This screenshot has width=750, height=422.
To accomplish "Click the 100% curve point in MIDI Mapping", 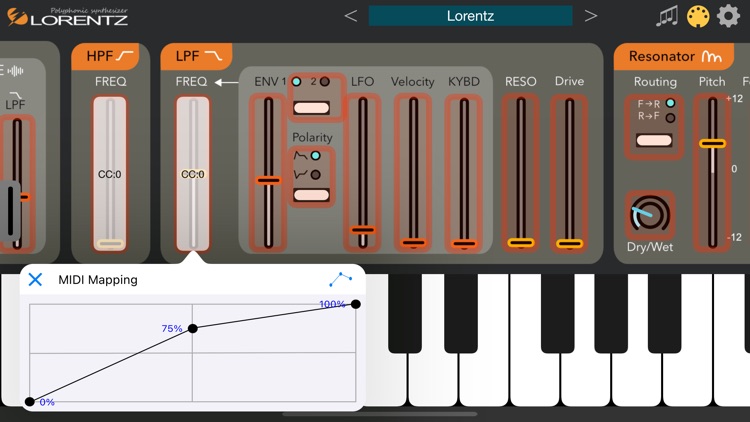I will click(355, 304).
